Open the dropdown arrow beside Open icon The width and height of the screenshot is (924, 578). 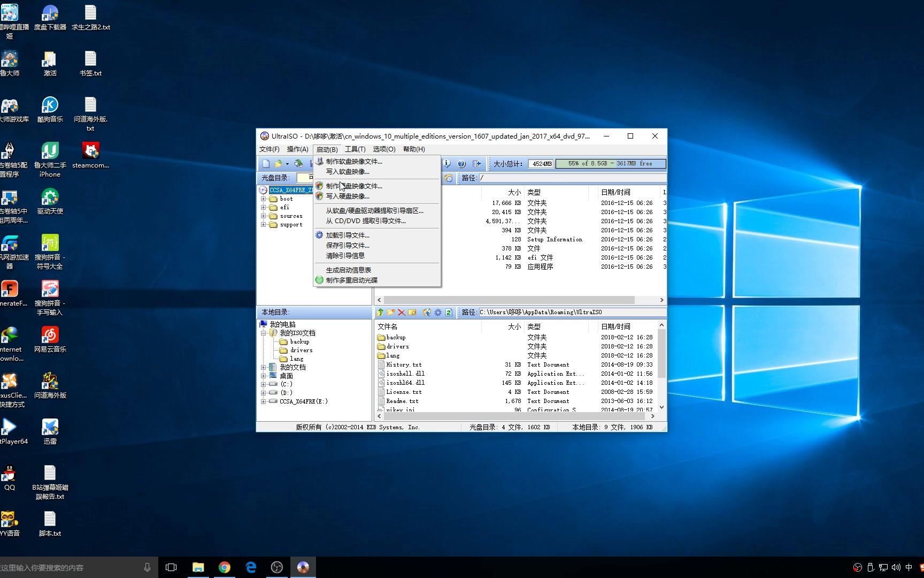tap(287, 164)
